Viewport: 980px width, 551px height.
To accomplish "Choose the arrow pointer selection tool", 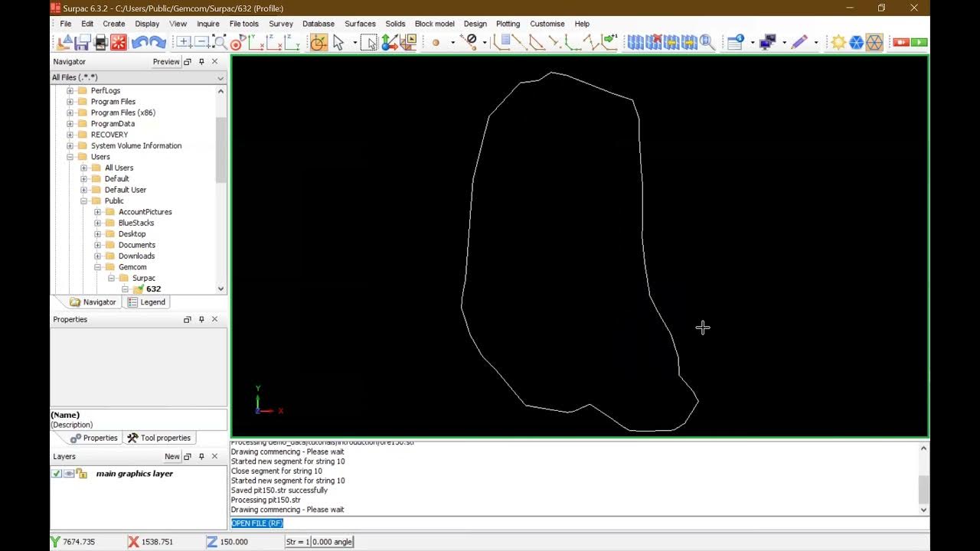I will (338, 43).
